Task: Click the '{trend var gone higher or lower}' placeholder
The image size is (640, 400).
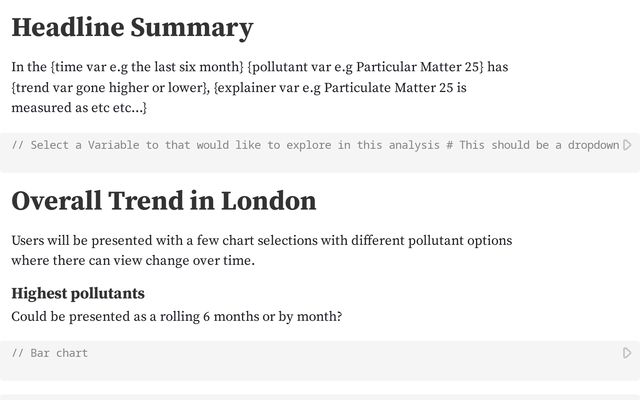Action: (111, 87)
